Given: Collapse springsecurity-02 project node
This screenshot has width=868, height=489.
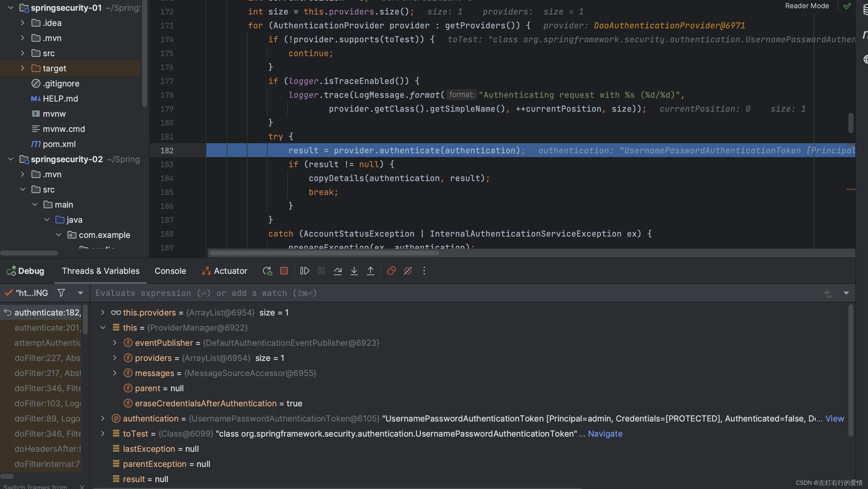Looking at the screenshot, I should coord(10,159).
